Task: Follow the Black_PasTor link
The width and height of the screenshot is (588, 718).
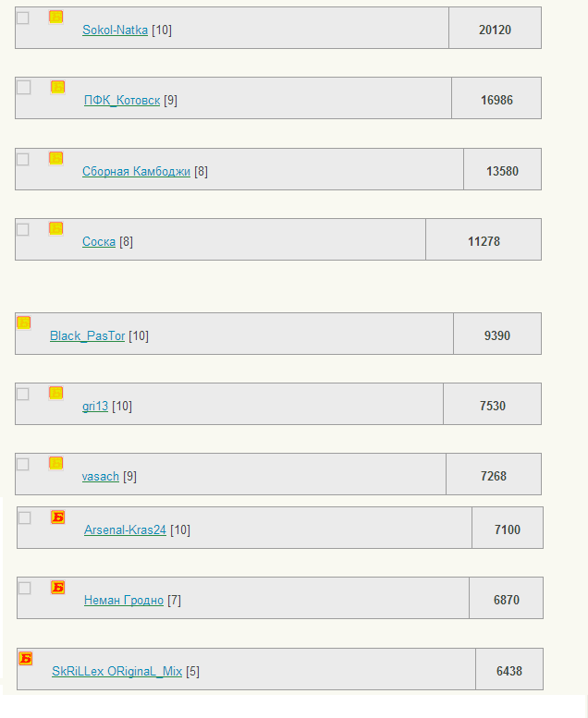Action: [87, 336]
